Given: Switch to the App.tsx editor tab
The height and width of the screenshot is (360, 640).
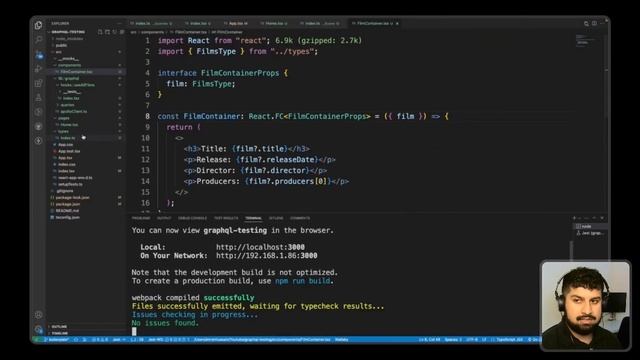Looking at the screenshot, I should tap(237, 24).
